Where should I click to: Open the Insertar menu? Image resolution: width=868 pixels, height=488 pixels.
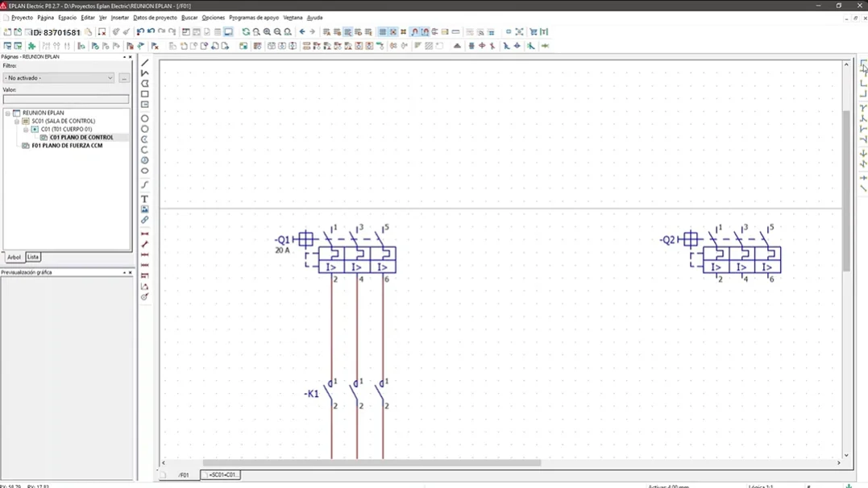(119, 18)
